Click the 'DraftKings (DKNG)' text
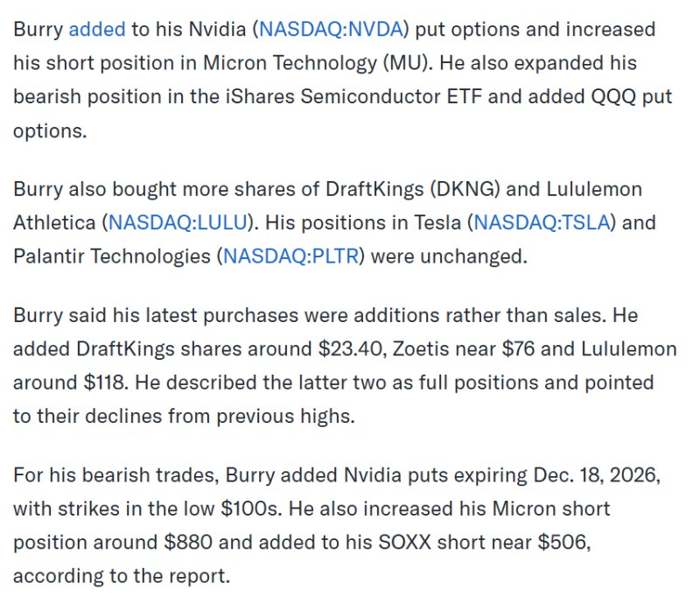The height and width of the screenshot is (604, 700). (412, 189)
